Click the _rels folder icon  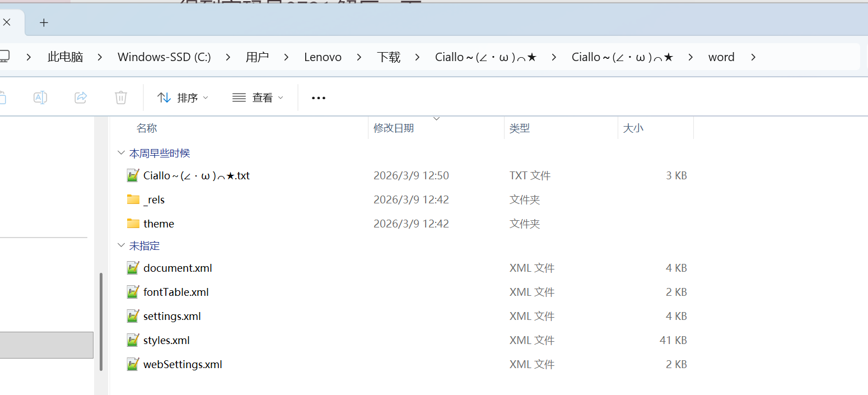coord(132,199)
